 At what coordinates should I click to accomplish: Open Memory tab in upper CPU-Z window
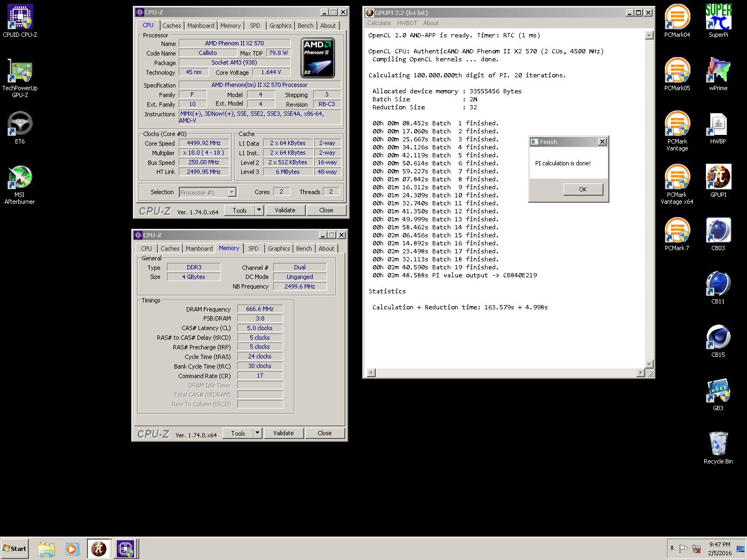coord(231,26)
